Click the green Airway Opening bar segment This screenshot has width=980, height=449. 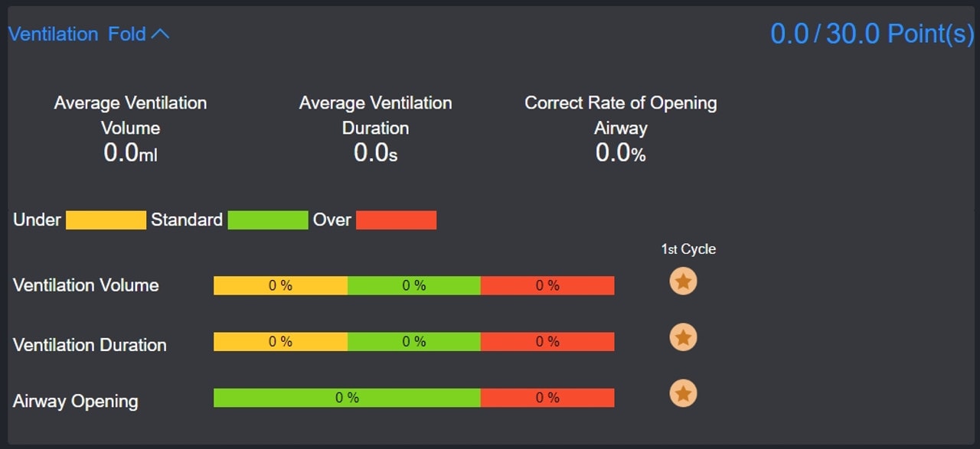tap(347, 398)
